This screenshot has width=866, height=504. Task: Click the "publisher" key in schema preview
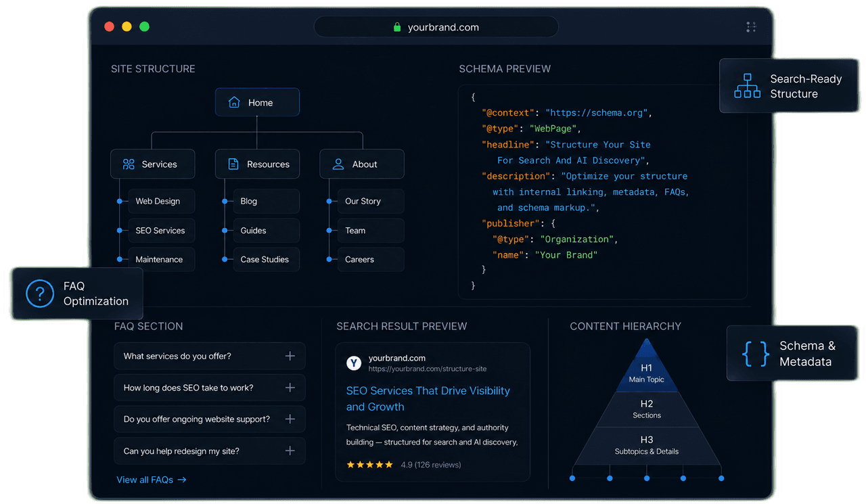coord(511,223)
